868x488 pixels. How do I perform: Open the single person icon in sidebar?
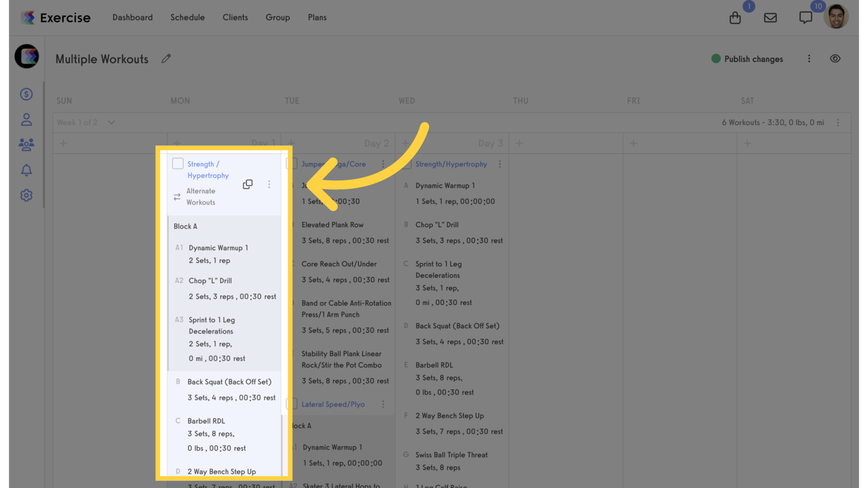pyautogui.click(x=26, y=119)
